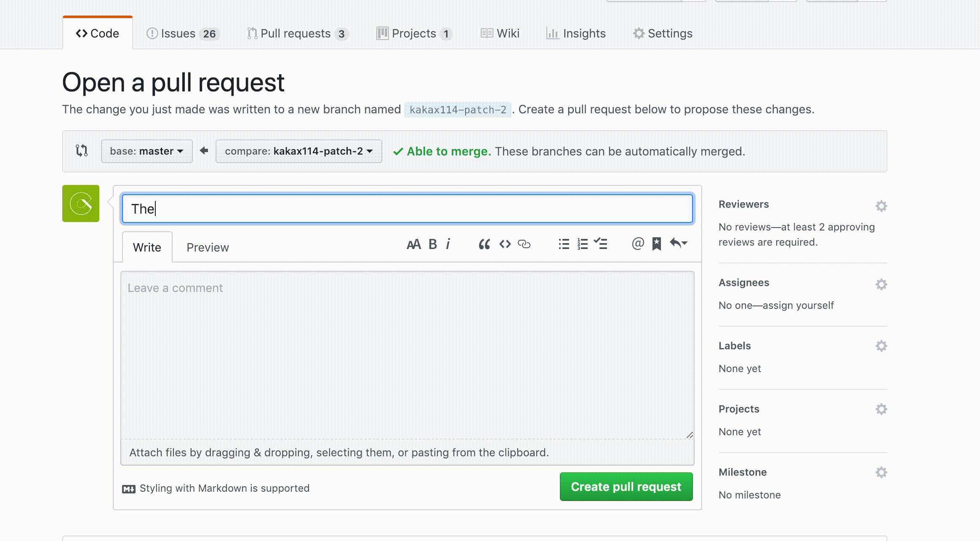
Task: Open the base: master branch dropdown
Action: [x=146, y=151]
